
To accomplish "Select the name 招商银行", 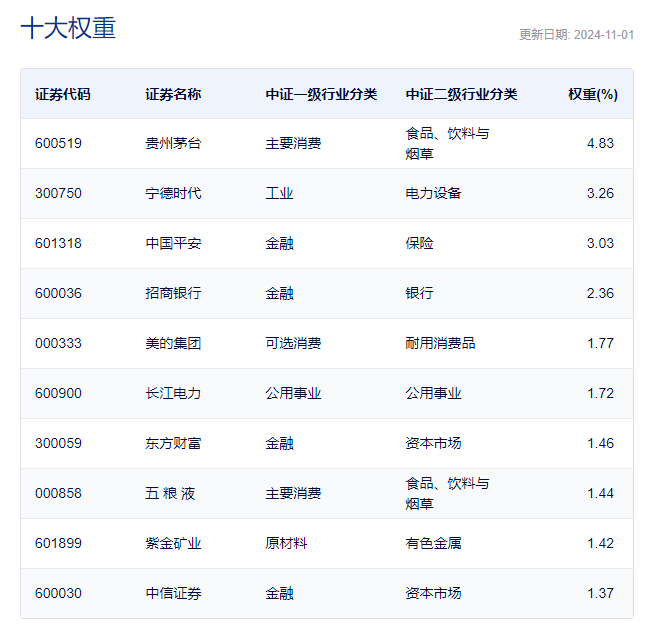I will [173, 293].
